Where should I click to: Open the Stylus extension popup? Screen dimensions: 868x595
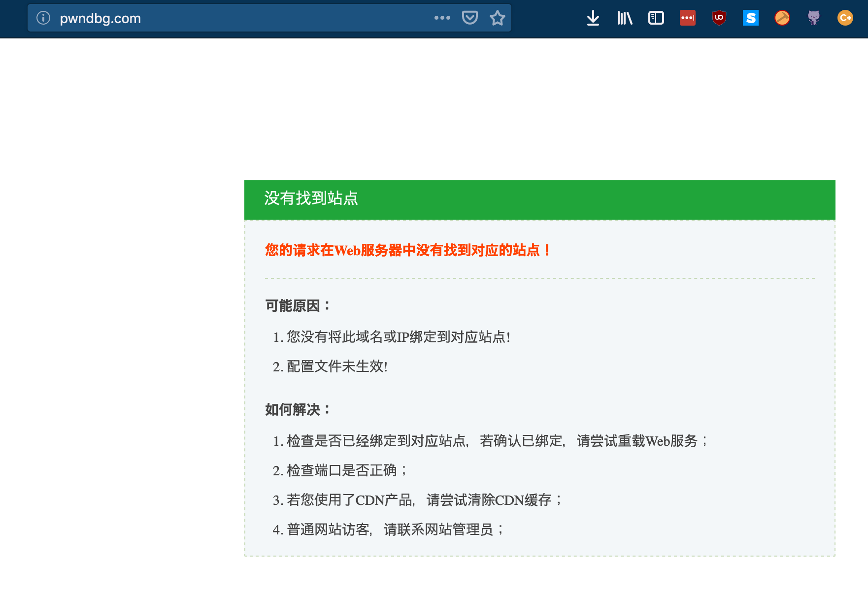point(750,18)
